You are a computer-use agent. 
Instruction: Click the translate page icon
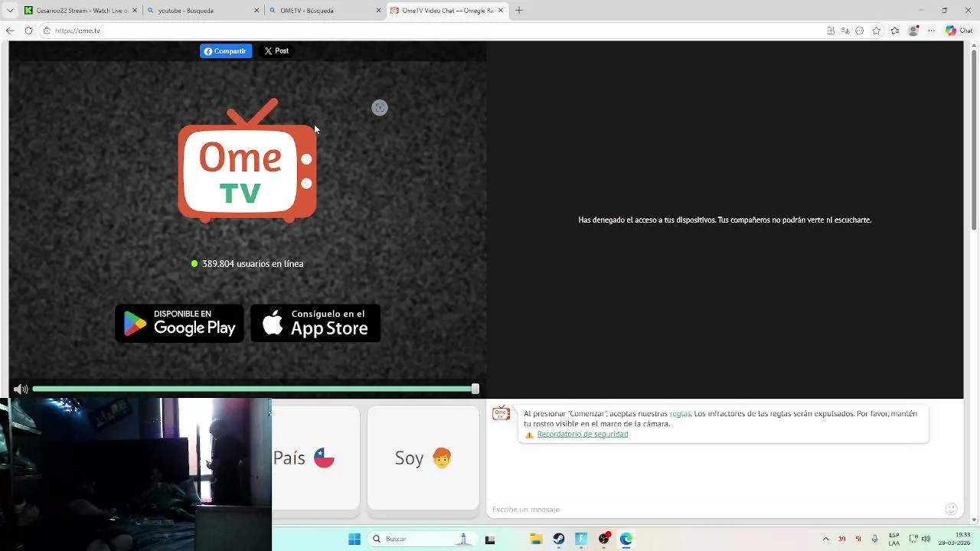pyautogui.click(x=845, y=31)
